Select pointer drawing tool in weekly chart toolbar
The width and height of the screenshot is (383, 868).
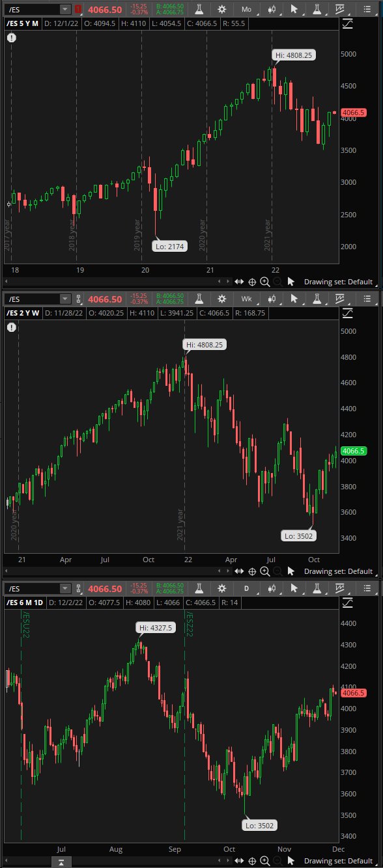295,299
